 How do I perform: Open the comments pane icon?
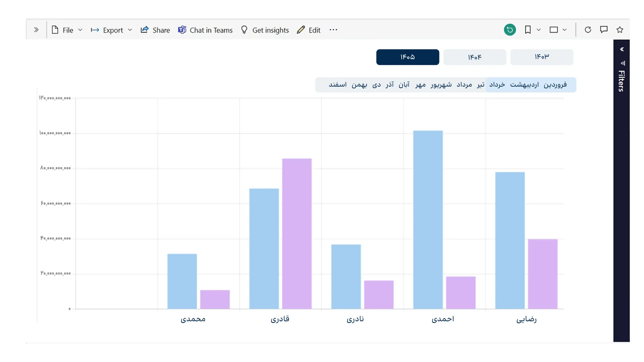pyautogui.click(x=604, y=30)
